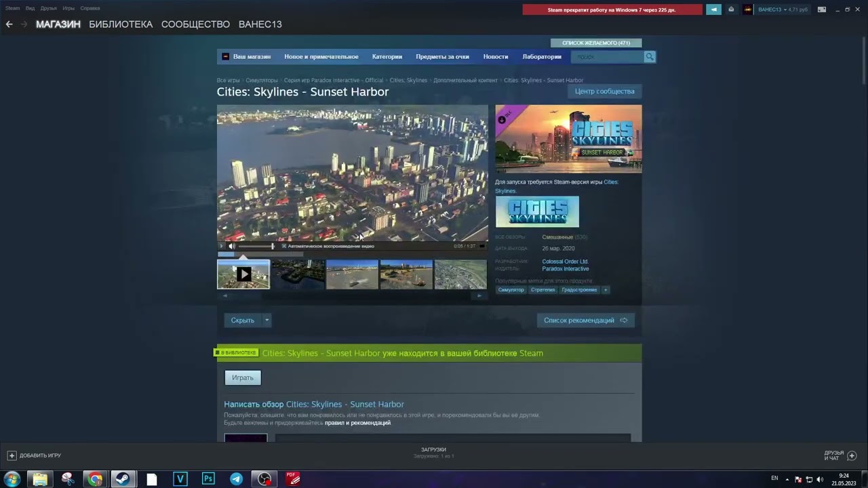Click the thumbnail strip horizontal scrollbar
This screenshot has height=488, width=868.
[x=353, y=296]
